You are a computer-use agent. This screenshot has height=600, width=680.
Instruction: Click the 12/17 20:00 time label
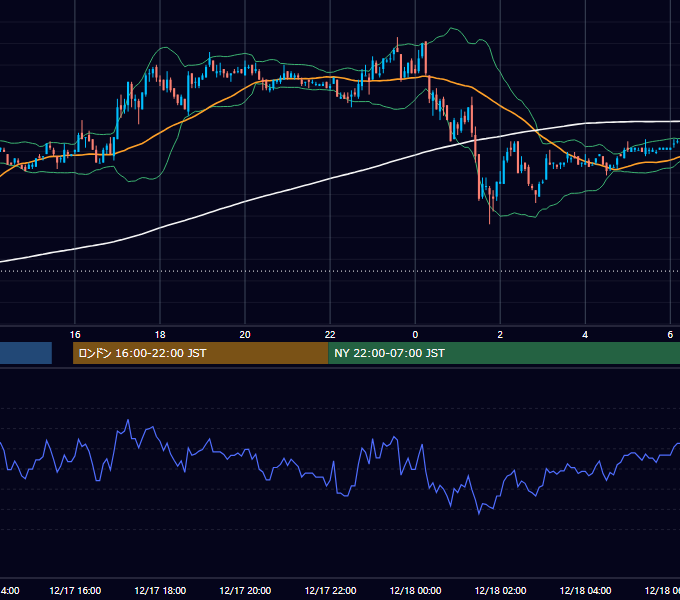[245, 590]
